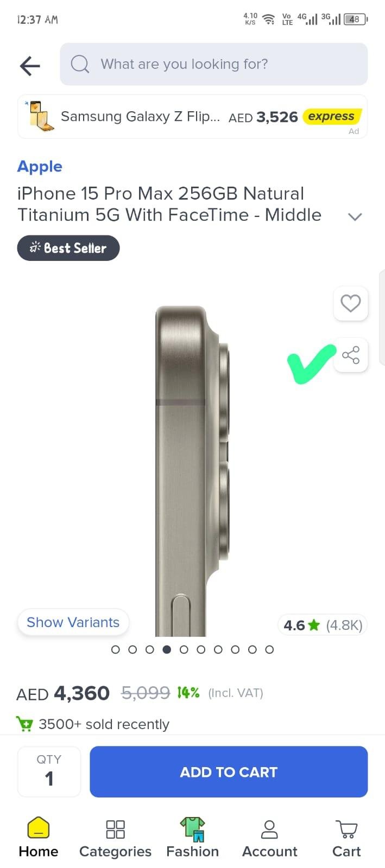Select the last image carousel dot
The height and width of the screenshot is (868, 385).
269,649
